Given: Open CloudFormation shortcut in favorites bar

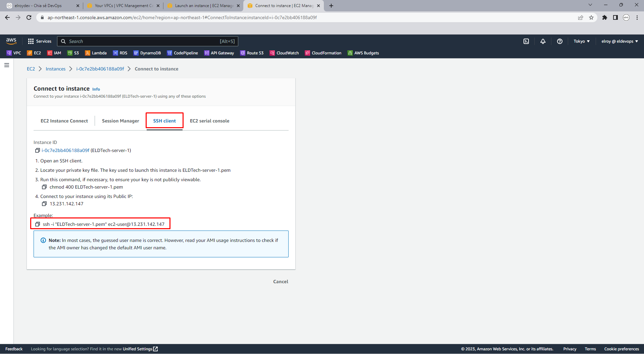Looking at the screenshot, I should [x=323, y=53].
